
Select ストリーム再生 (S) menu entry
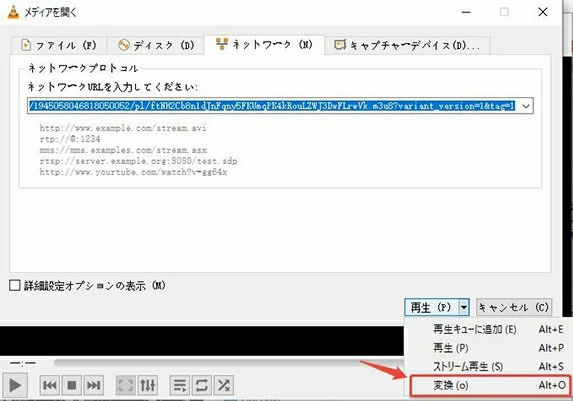pos(488,366)
